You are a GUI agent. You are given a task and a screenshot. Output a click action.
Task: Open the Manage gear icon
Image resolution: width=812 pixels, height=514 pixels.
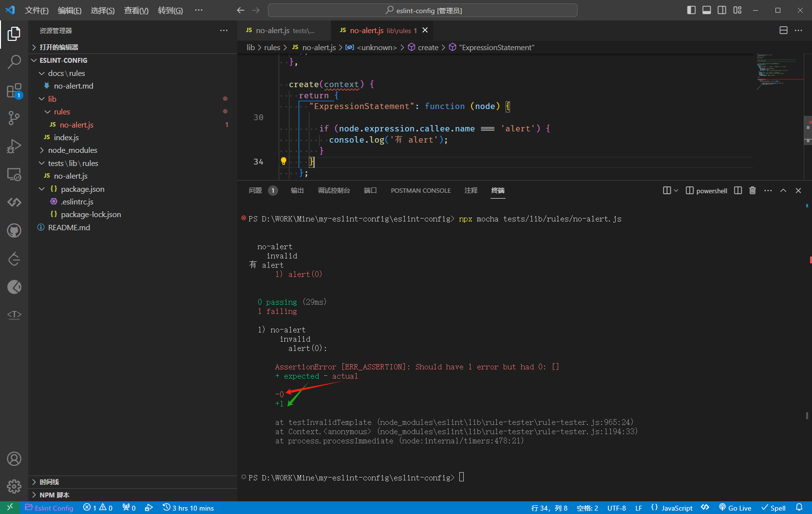click(x=14, y=486)
